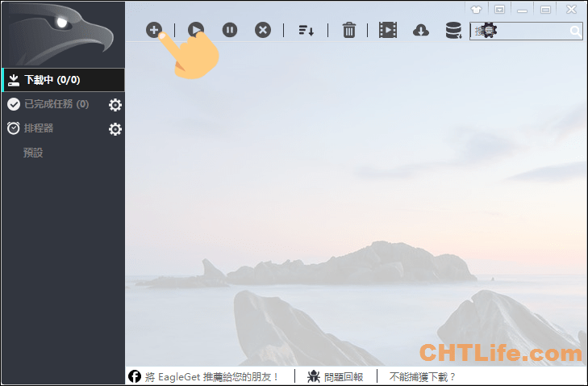Image resolution: width=588 pixels, height=386 pixels.
Task: Maximize the EagleGet window
Action: pyautogui.click(x=545, y=10)
